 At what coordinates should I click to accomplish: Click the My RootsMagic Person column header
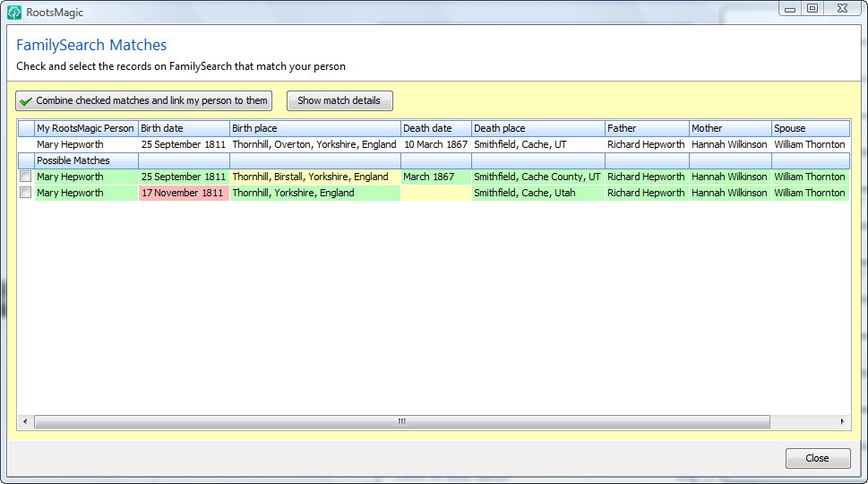pyautogui.click(x=86, y=128)
